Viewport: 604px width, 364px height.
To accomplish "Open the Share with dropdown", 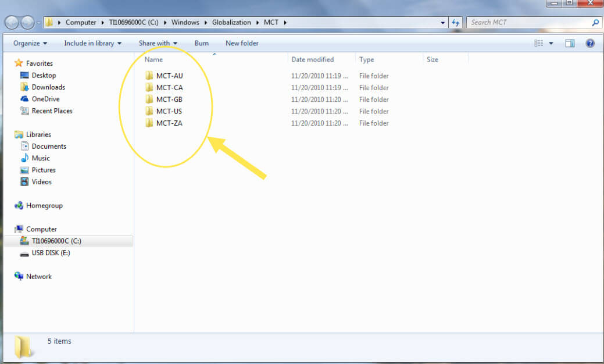I will 158,43.
